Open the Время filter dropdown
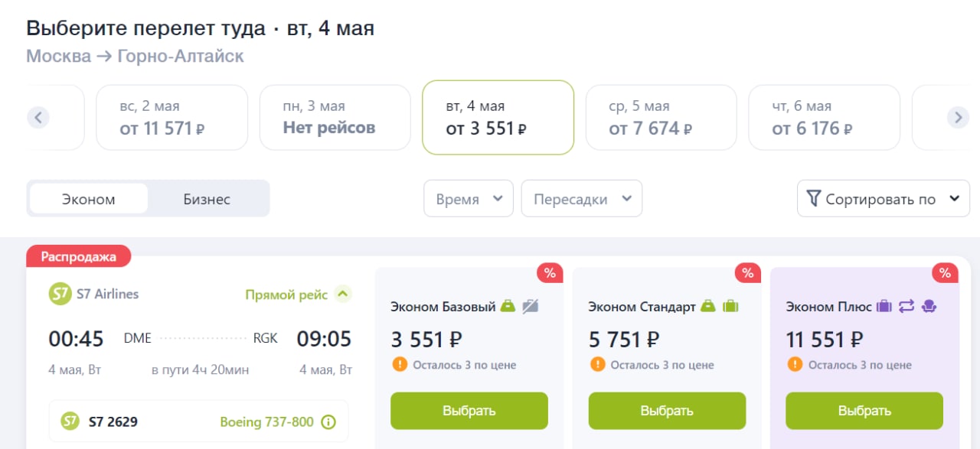This screenshot has width=980, height=449. [x=469, y=199]
